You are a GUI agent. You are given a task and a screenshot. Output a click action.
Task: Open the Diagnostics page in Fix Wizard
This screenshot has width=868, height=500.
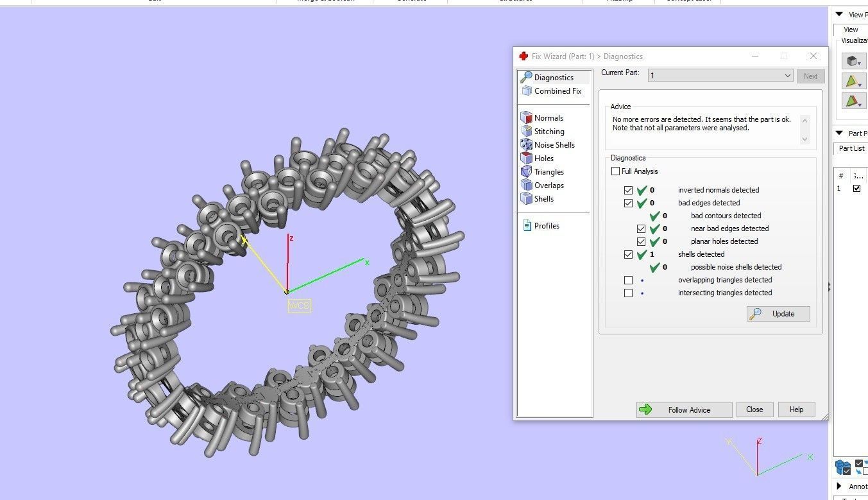tap(554, 78)
